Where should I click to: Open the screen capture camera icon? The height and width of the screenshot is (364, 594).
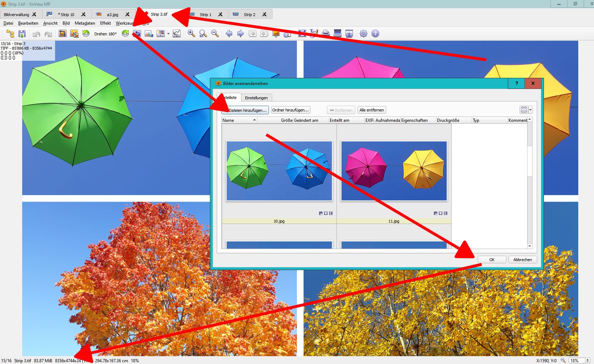pos(349,34)
